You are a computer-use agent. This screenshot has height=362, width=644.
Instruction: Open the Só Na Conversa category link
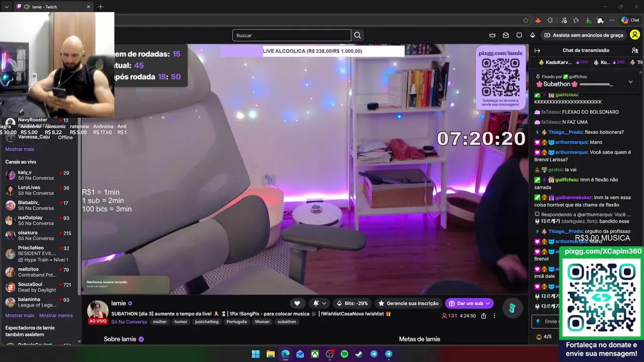[129, 322]
